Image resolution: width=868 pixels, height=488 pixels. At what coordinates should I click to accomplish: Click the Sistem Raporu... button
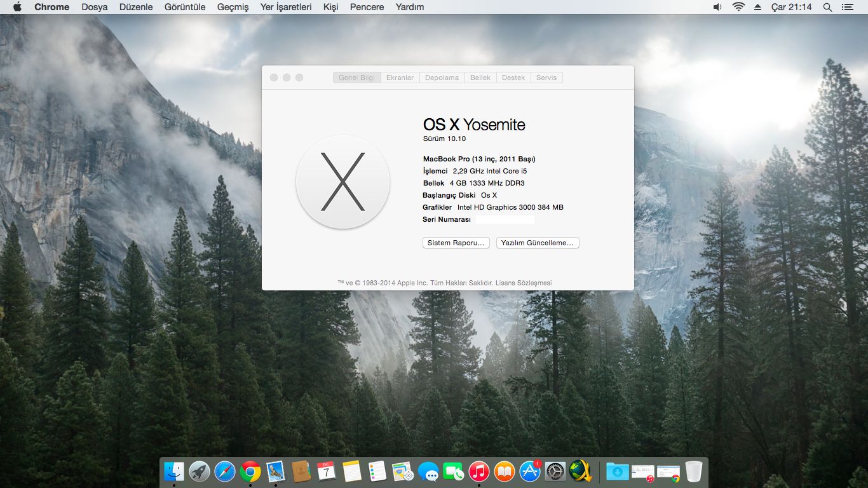456,243
